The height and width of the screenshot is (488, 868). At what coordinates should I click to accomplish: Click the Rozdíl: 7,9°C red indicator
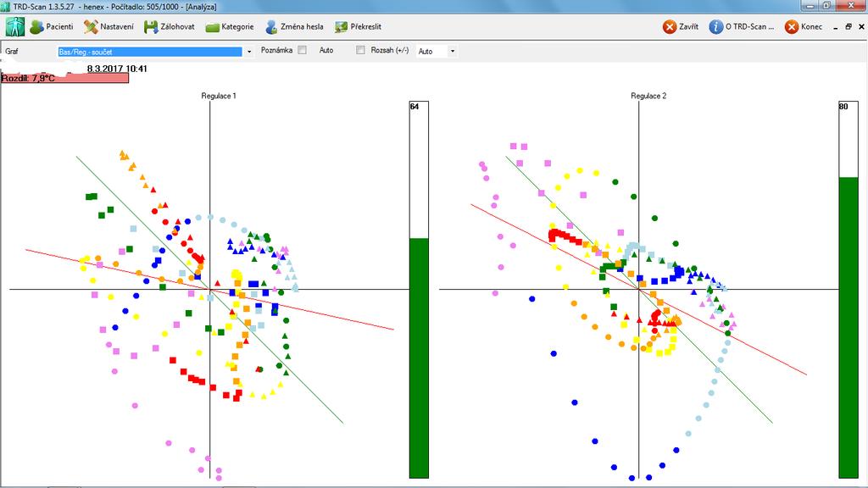(64, 78)
